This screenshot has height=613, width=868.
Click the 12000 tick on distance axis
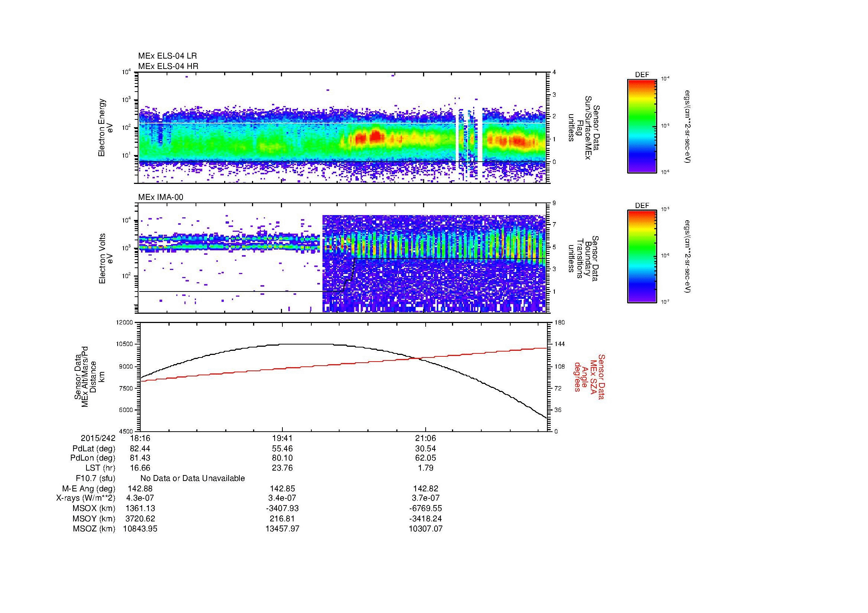[x=125, y=323]
